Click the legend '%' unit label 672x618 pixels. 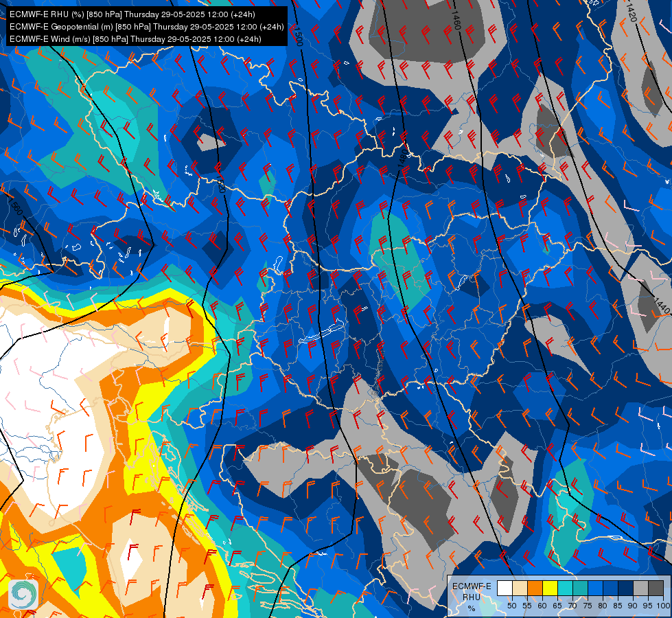click(472, 608)
